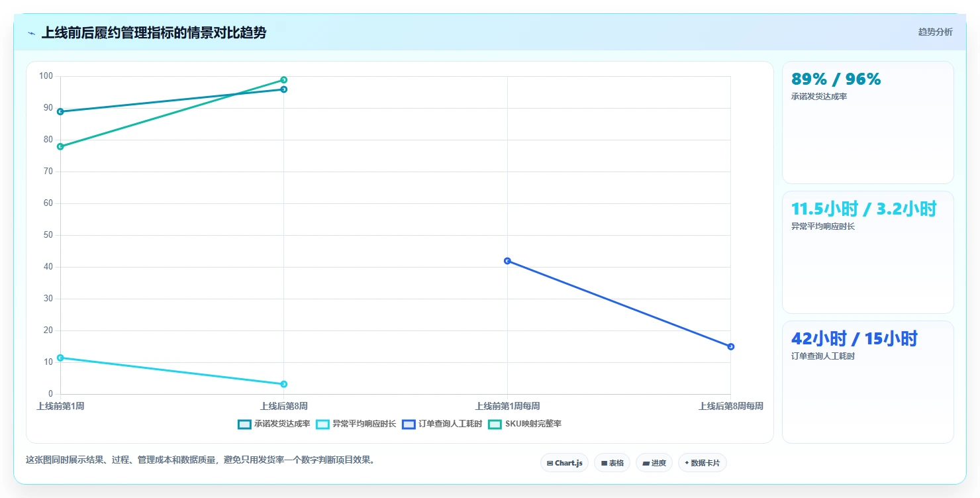Click the 订单查询人工耗时 point at 15
This screenshot has height=498, width=980.
pos(731,346)
